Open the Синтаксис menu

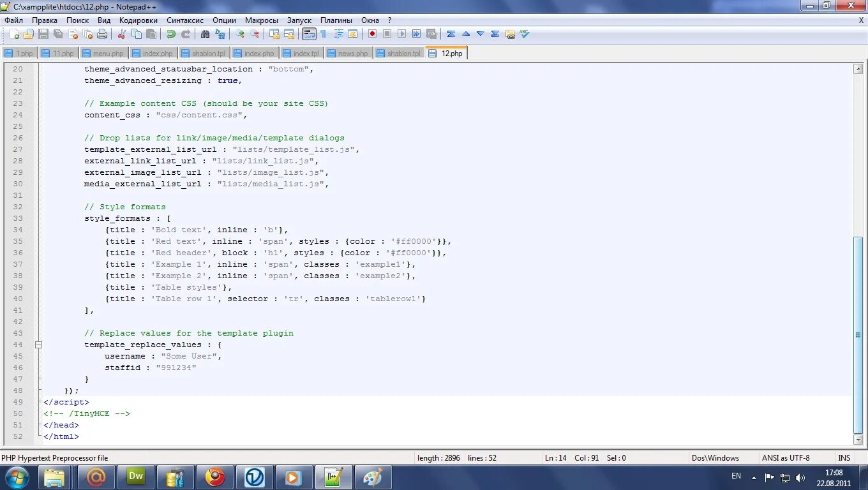click(x=185, y=20)
